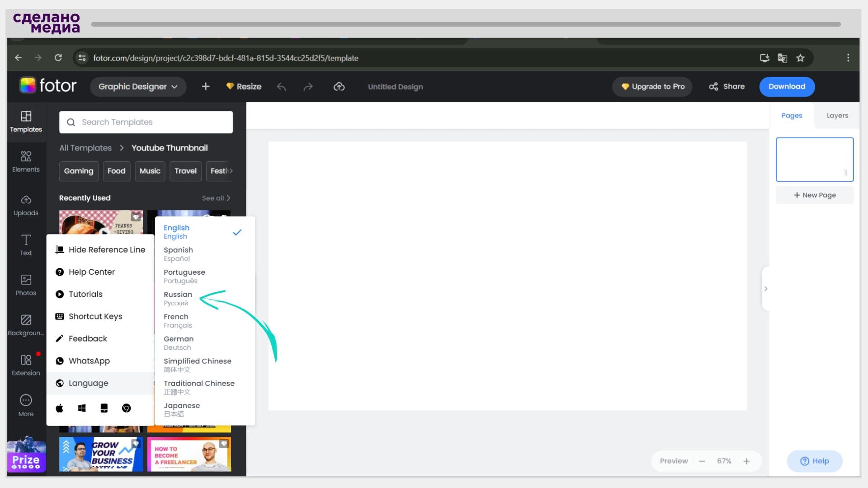Viewport: 868px width, 488px height.
Task: Select Japanese language option
Action: tap(204, 409)
